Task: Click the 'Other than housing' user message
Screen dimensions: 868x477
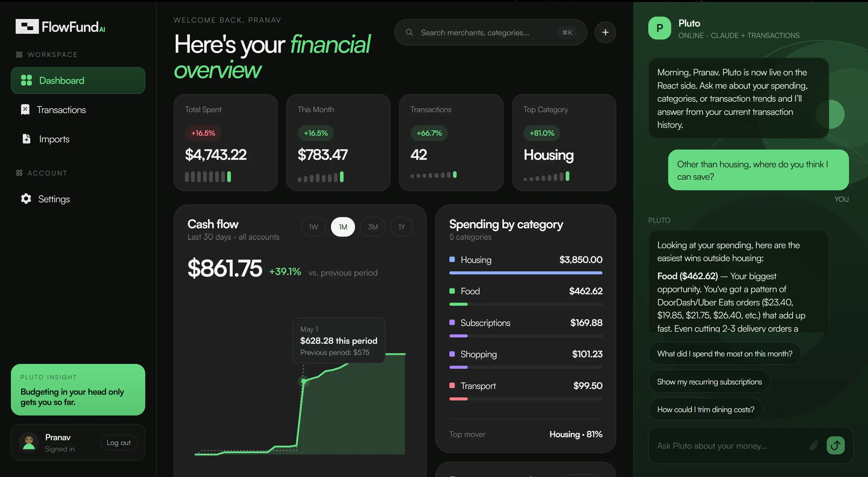Action: click(758, 170)
